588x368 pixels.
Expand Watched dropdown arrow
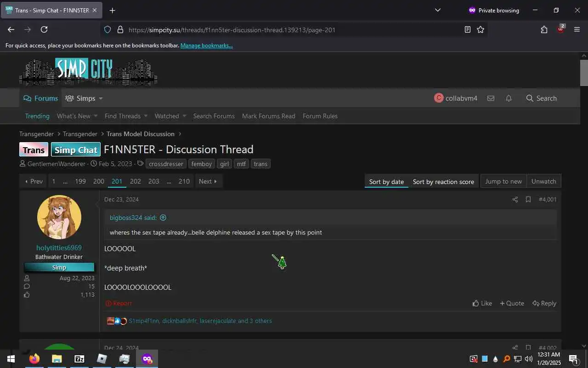[x=184, y=116]
